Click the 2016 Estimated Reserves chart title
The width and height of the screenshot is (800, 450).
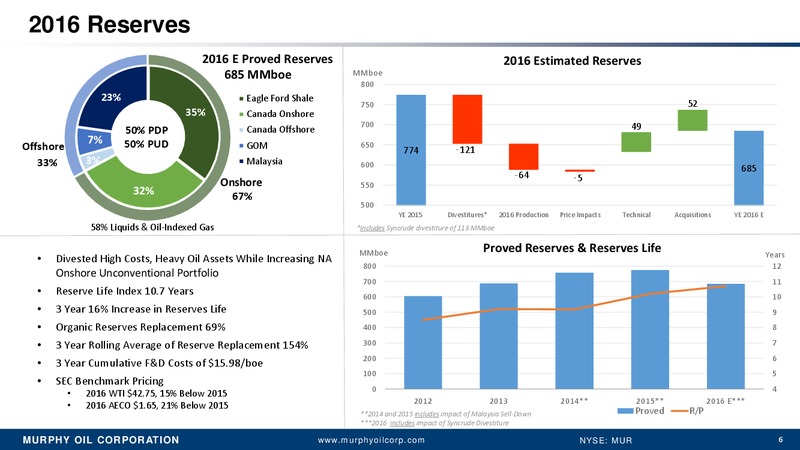tap(572, 61)
